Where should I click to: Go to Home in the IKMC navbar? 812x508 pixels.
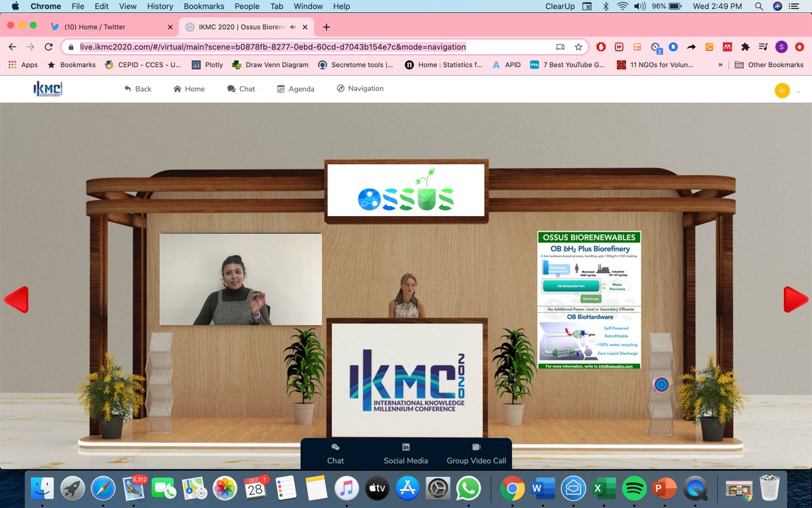(x=189, y=89)
